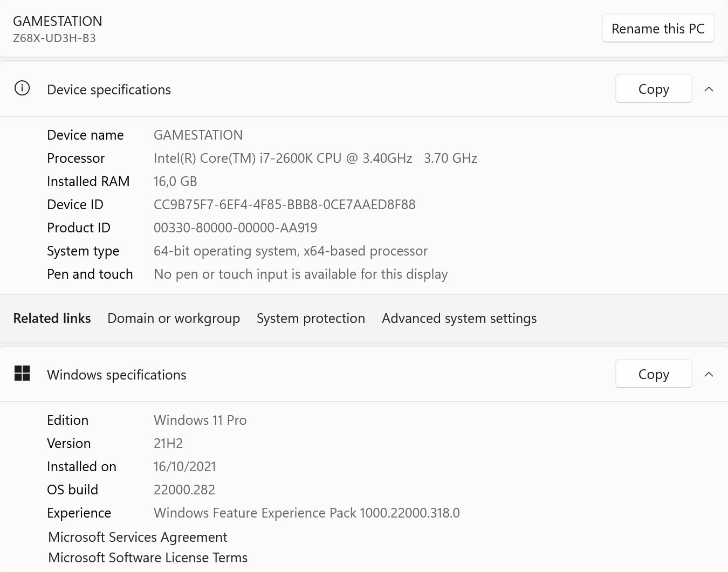Screen dimensions: 728x572
Task: Select the Edition value Windows 11 Pro
Action: [x=200, y=421]
